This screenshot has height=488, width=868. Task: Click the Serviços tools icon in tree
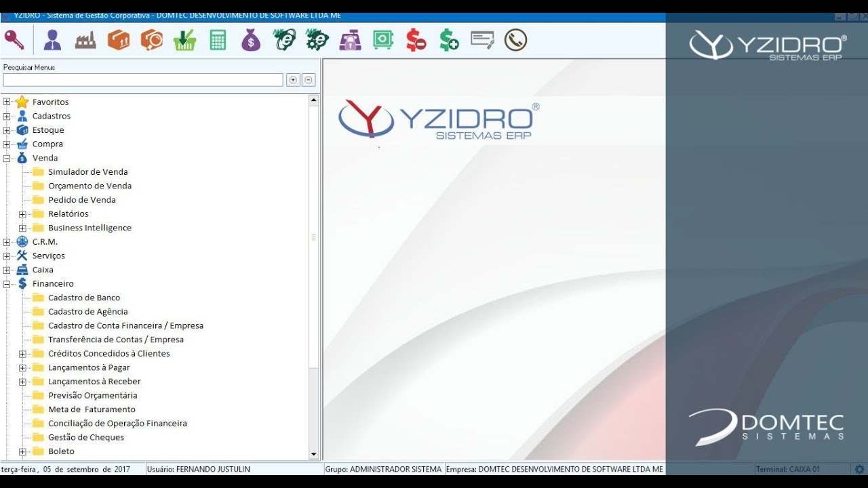[22, 256]
